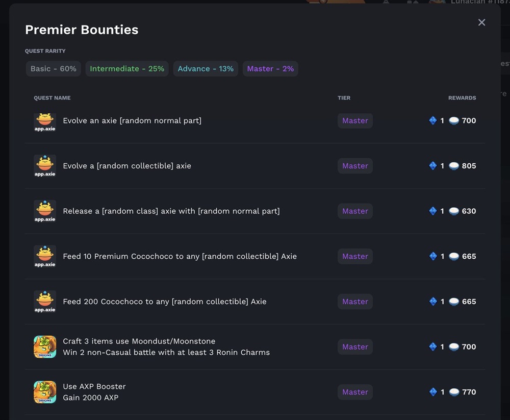Click app.axie icon for Feed 10 Premium Cocochoco
The image size is (510, 420).
point(45,257)
